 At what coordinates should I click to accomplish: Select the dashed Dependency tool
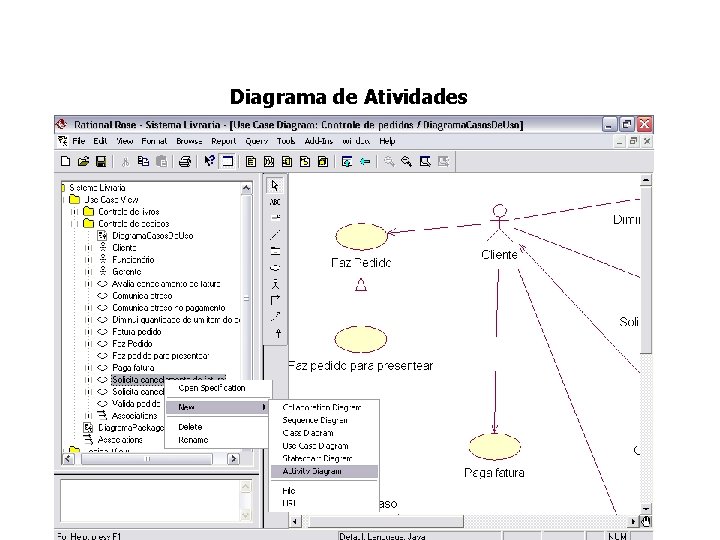click(275, 317)
